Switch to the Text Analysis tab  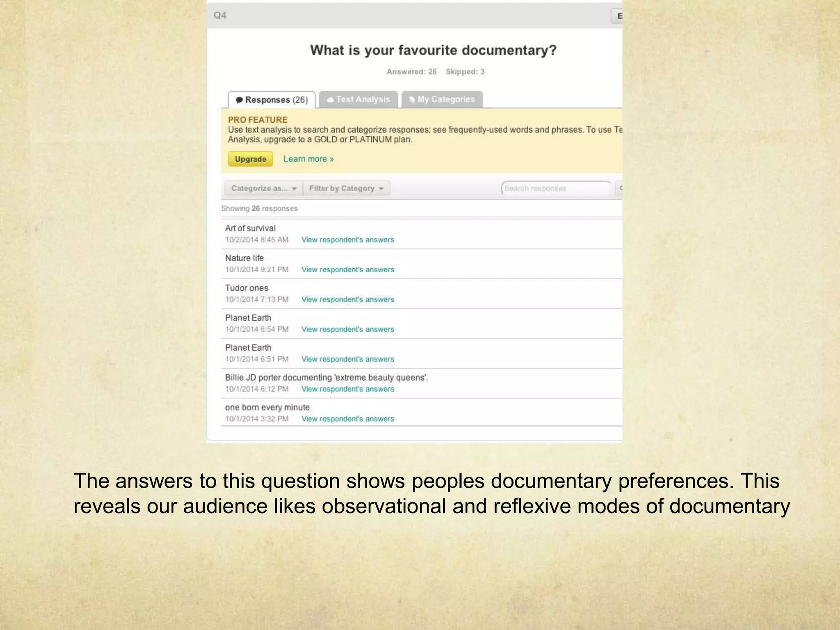[x=358, y=99]
